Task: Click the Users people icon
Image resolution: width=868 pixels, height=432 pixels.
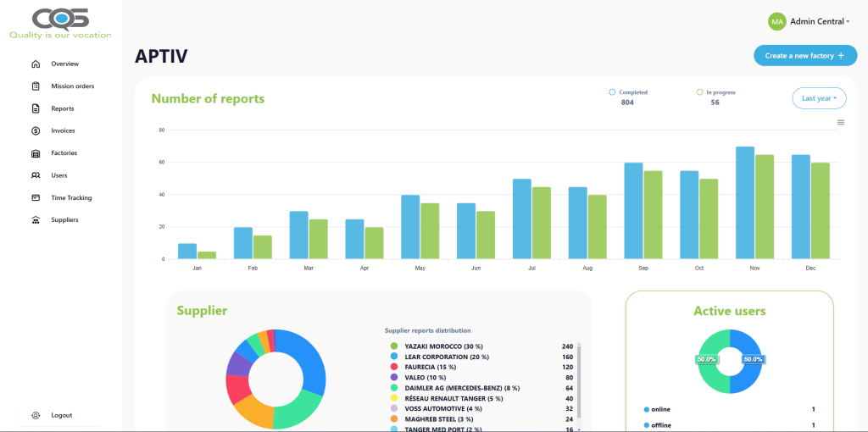Action: click(36, 175)
